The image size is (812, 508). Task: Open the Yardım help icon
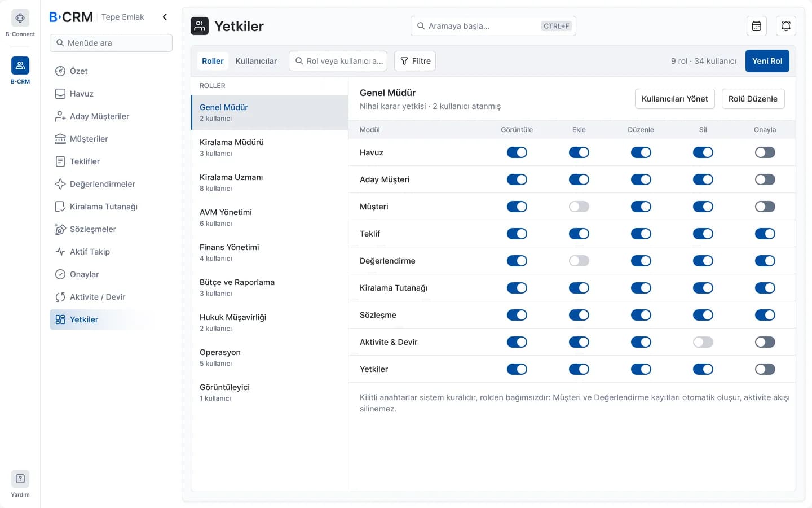[x=20, y=479]
